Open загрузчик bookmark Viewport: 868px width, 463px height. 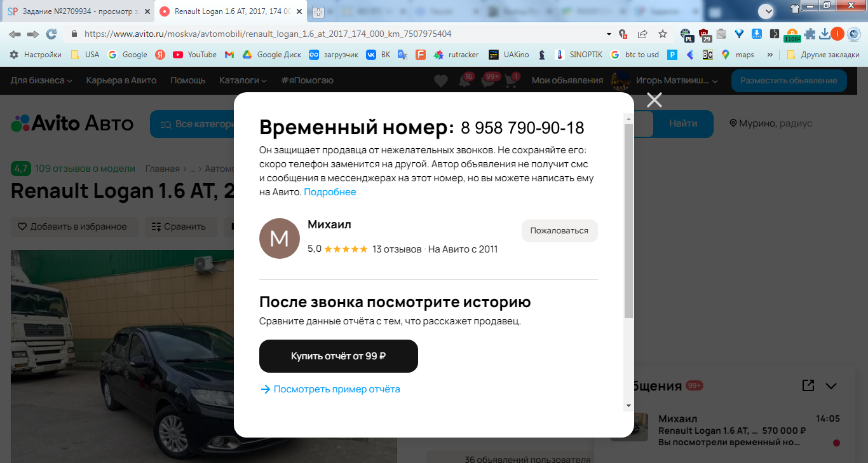click(x=334, y=55)
